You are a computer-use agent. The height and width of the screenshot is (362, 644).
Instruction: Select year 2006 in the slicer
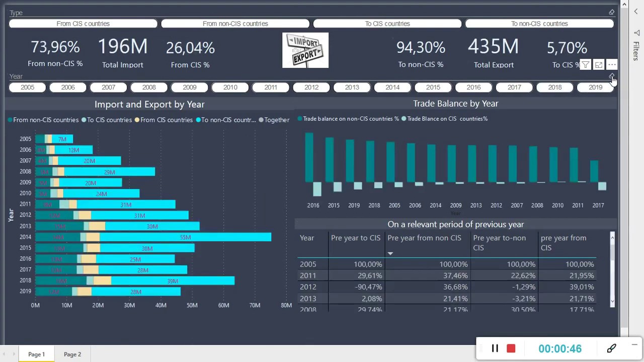(x=68, y=87)
